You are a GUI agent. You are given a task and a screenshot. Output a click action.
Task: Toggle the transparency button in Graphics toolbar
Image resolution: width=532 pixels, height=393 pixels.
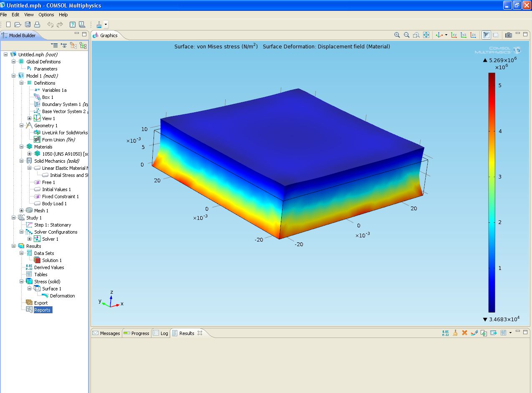tap(496, 35)
